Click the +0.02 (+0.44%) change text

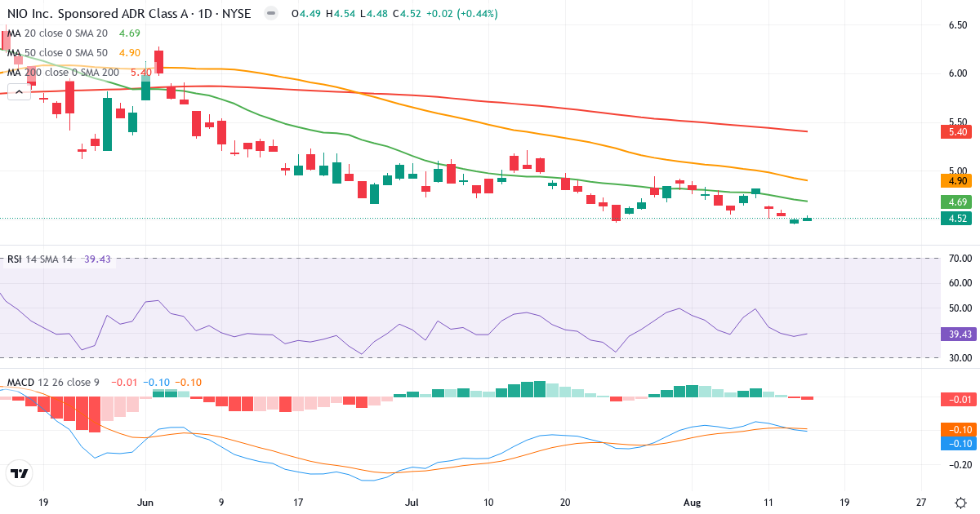[x=461, y=14]
